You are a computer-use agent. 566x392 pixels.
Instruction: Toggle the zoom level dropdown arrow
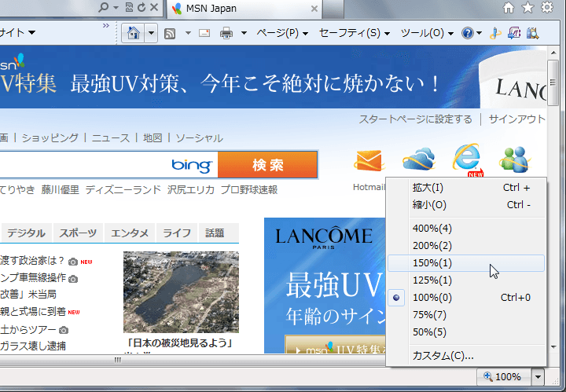(x=538, y=377)
